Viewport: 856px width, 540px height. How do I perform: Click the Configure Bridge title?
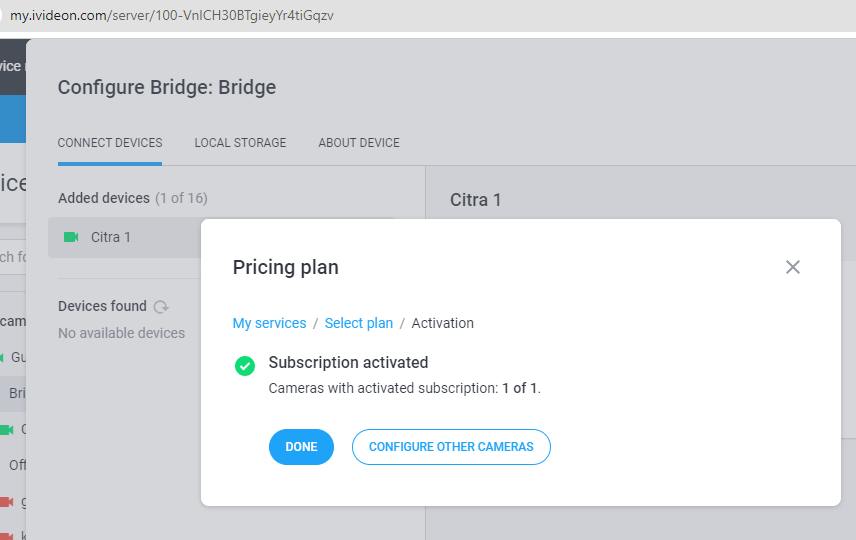point(167,87)
